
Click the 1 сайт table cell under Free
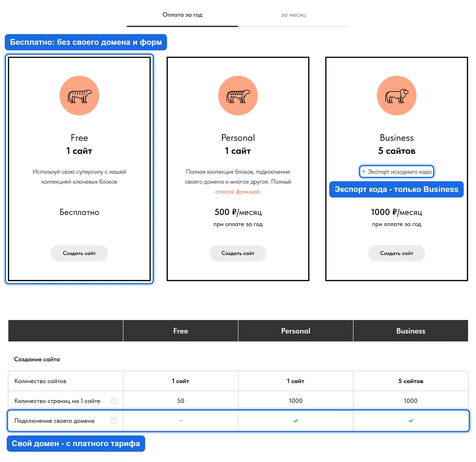181,381
